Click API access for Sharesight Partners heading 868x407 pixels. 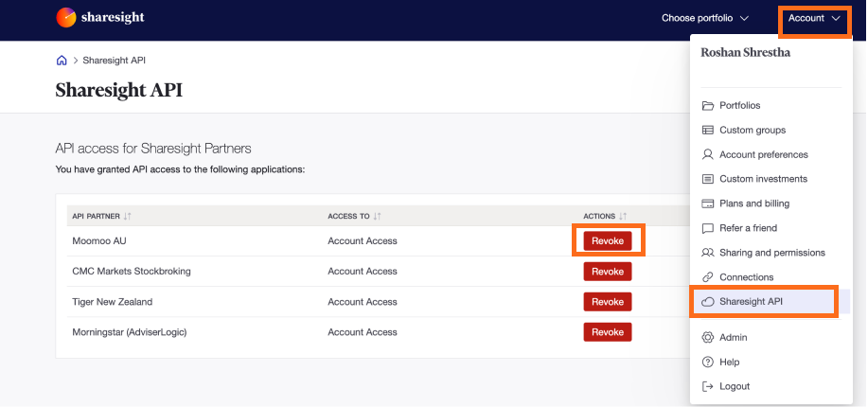tap(153, 149)
